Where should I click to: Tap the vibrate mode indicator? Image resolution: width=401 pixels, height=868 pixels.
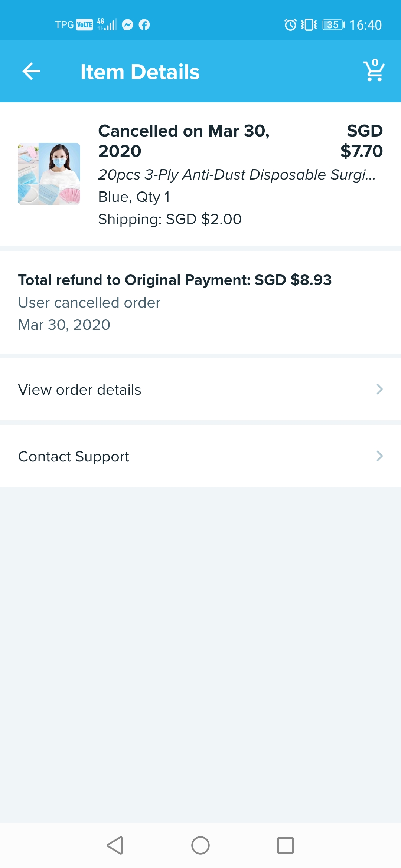coord(309,23)
